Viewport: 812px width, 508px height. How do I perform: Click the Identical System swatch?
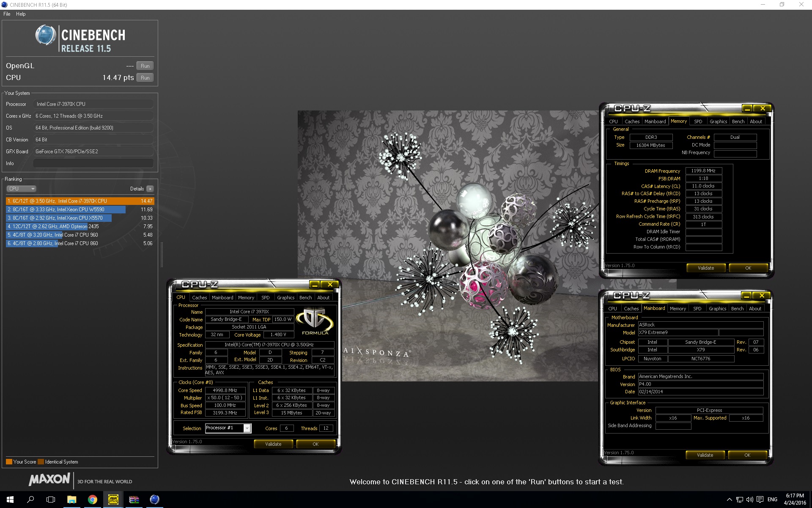pyautogui.click(x=41, y=462)
